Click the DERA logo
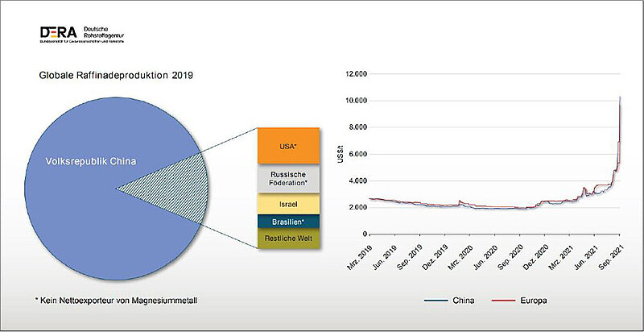 coord(80,33)
